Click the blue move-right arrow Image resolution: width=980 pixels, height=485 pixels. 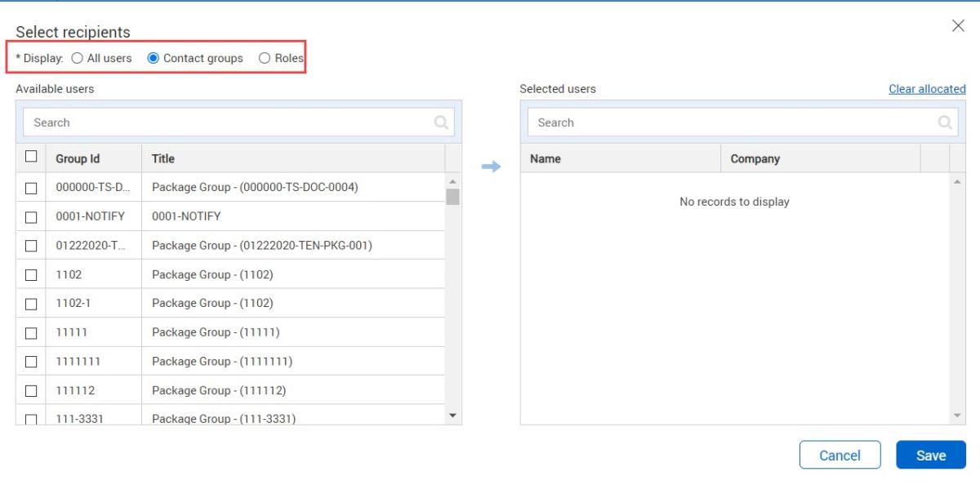point(490,167)
